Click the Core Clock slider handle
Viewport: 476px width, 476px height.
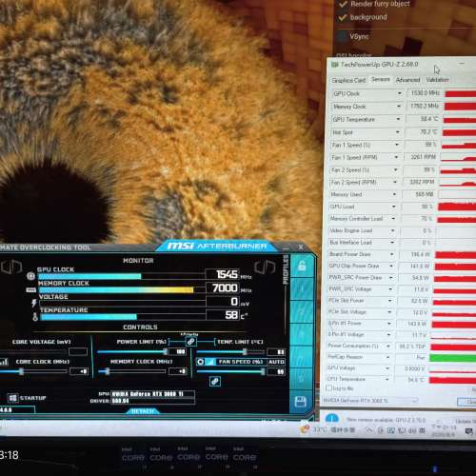pyautogui.click(x=21, y=371)
